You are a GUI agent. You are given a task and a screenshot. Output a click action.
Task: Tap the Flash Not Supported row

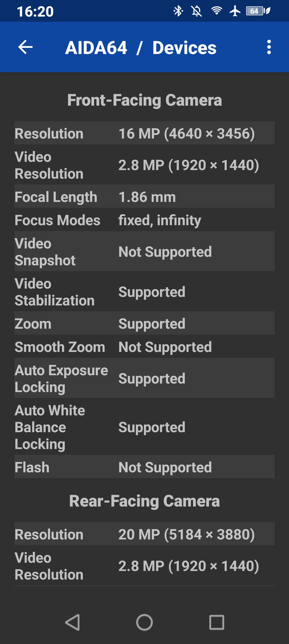click(144, 467)
